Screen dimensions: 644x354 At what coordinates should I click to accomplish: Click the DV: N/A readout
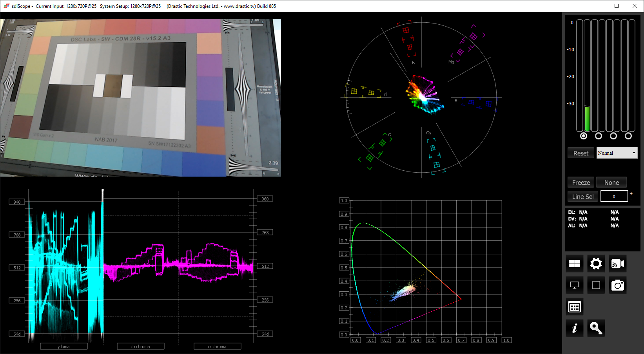pyautogui.click(x=578, y=219)
